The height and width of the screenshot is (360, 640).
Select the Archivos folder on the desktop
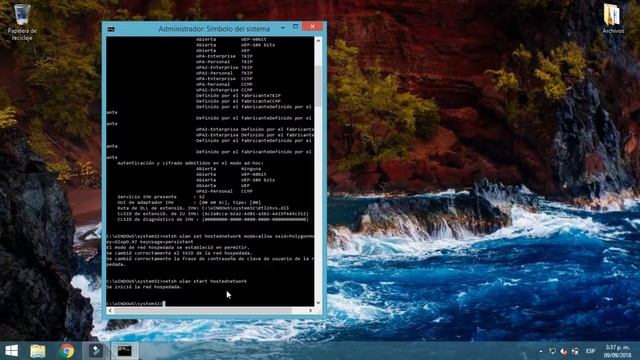tap(613, 19)
